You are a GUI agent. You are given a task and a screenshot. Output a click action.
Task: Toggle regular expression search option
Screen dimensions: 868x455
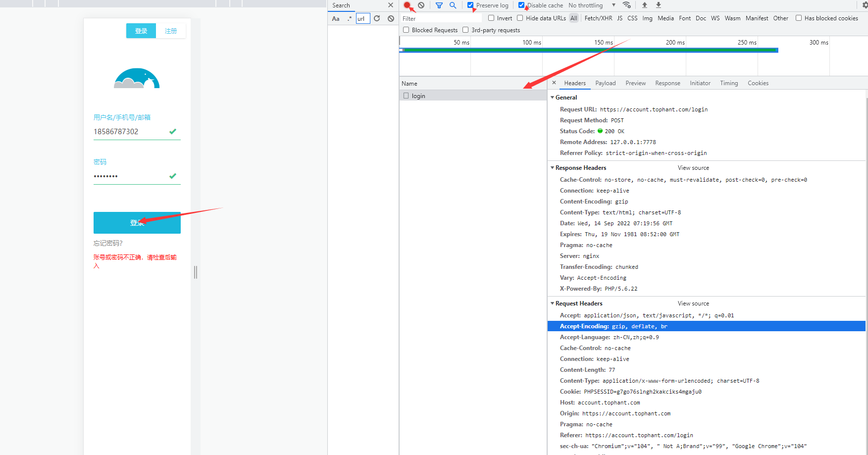point(350,19)
